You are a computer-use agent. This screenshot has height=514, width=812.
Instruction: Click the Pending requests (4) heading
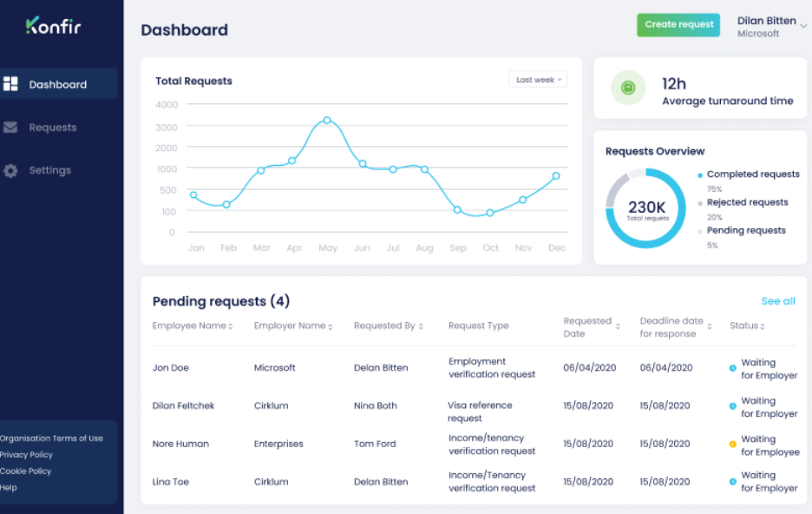tap(221, 301)
